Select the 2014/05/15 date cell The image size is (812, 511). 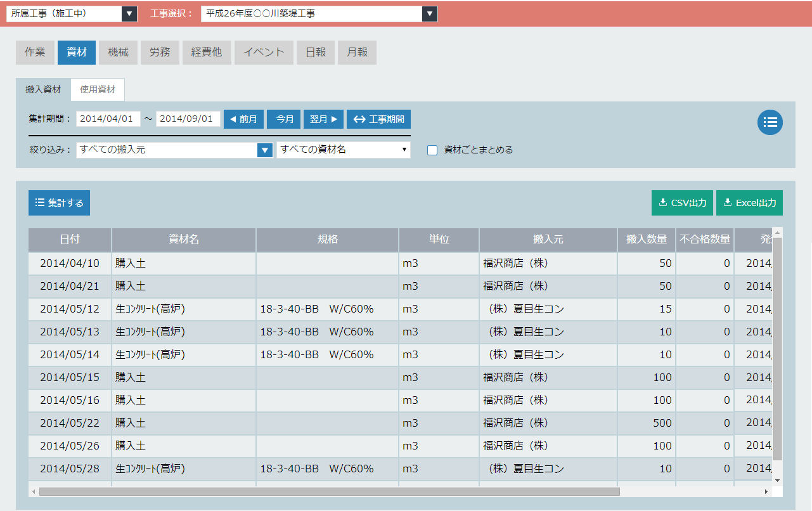[x=70, y=378]
